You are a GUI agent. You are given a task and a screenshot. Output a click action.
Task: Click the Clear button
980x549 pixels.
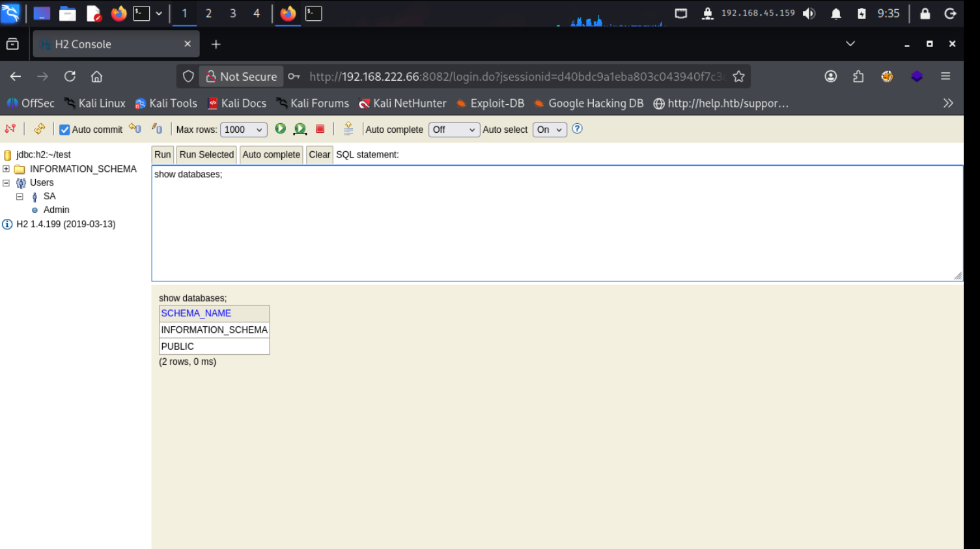[x=319, y=154]
